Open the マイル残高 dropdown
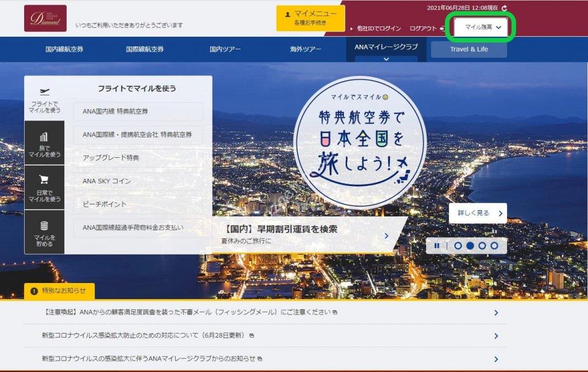 point(481,27)
